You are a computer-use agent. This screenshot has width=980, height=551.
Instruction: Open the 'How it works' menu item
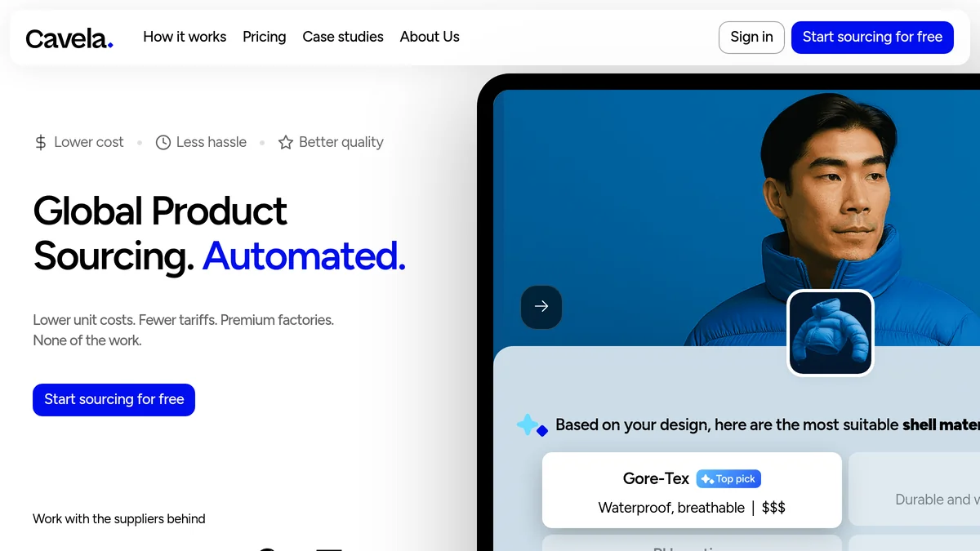tap(185, 37)
